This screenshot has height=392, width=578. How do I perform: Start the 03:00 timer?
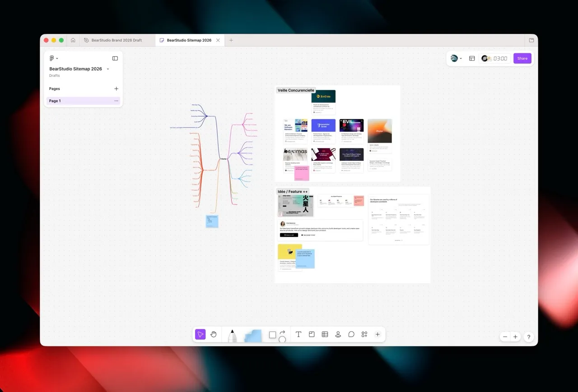pyautogui.click(x=494, y=58)
